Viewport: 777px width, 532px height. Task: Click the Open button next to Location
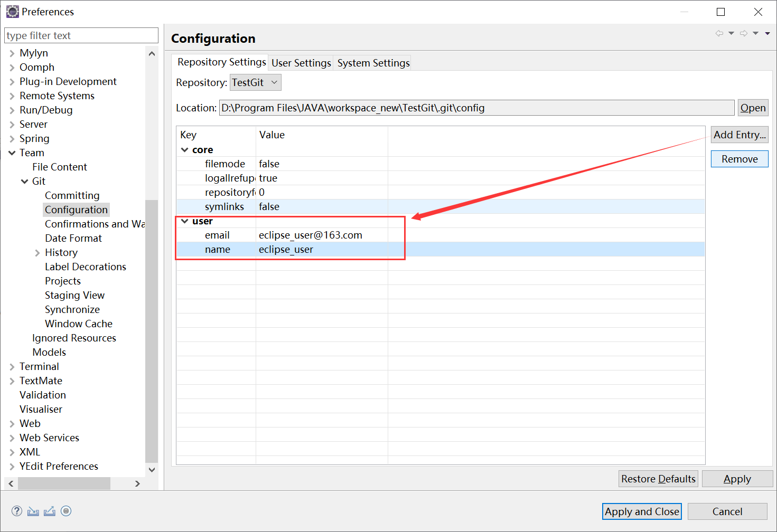pos(753,108)
